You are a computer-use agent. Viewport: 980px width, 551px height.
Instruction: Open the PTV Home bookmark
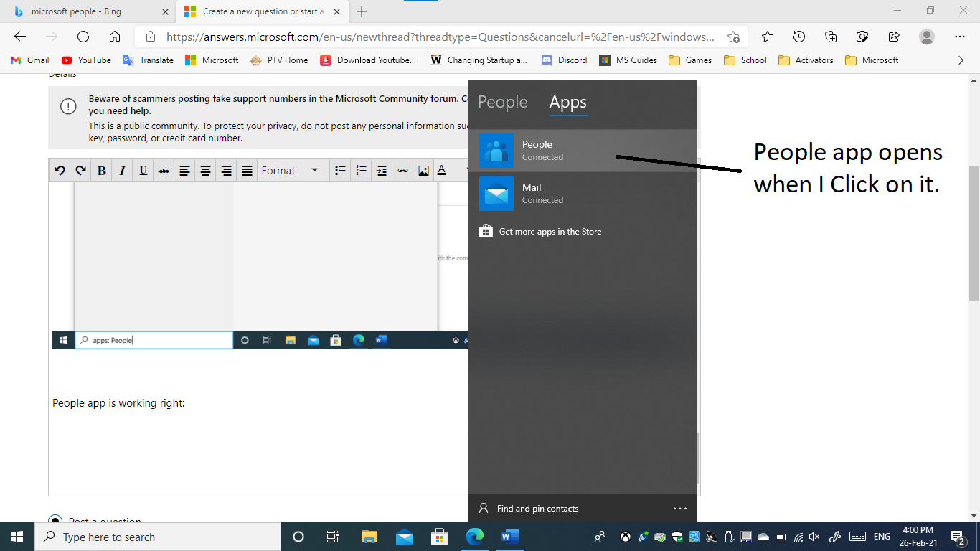click(279, 60)
